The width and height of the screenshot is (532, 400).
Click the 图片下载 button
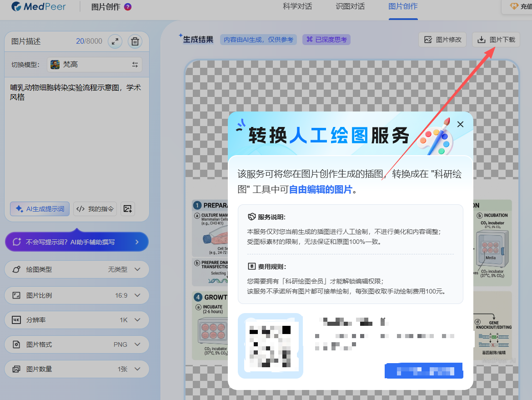point(496,40)
